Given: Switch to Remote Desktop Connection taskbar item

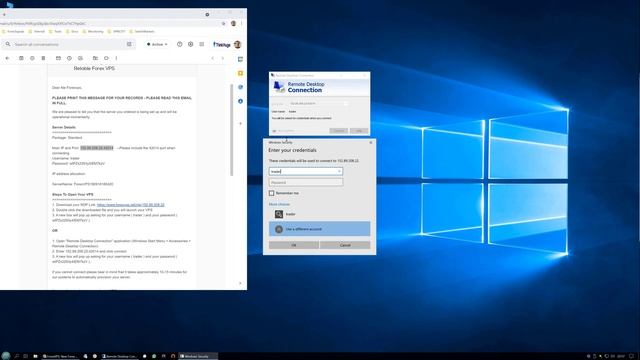Looking at the screenshot, I should click(x=119, y=356).
